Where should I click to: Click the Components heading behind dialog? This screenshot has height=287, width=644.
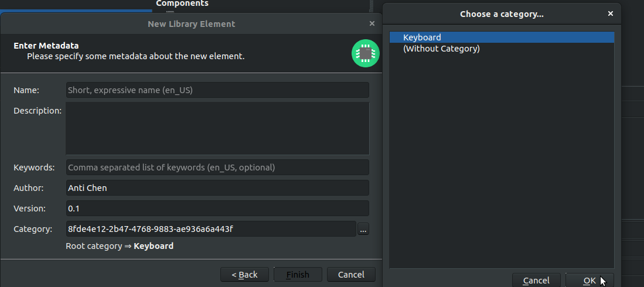pyautogui.click(x=182, y=4)
